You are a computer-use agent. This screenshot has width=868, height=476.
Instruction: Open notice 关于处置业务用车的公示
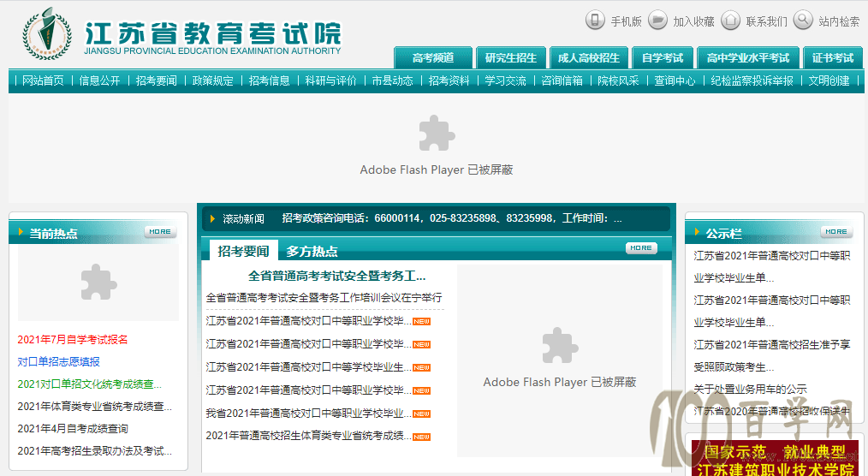750,389
